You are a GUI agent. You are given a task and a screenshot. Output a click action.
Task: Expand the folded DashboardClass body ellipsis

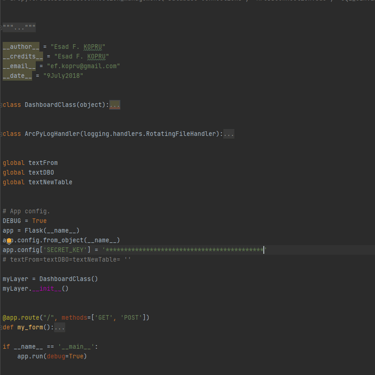coord(115,105)
